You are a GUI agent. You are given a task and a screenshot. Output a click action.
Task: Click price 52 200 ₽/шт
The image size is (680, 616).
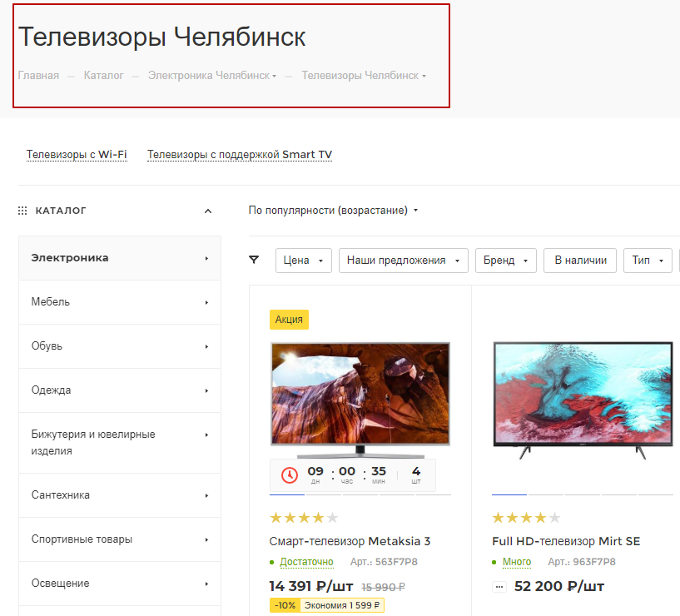click(x=559, y=587)
